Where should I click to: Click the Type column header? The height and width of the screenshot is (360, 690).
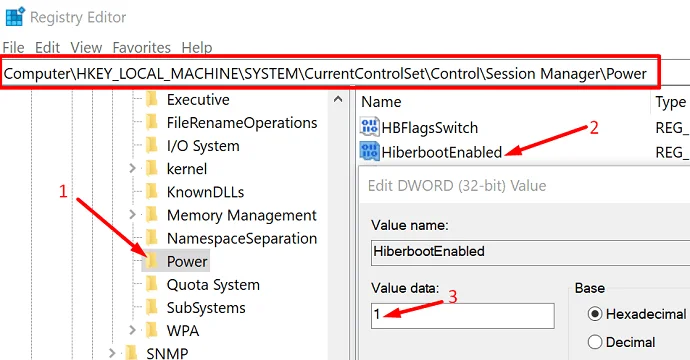click(x=671, y=102)
